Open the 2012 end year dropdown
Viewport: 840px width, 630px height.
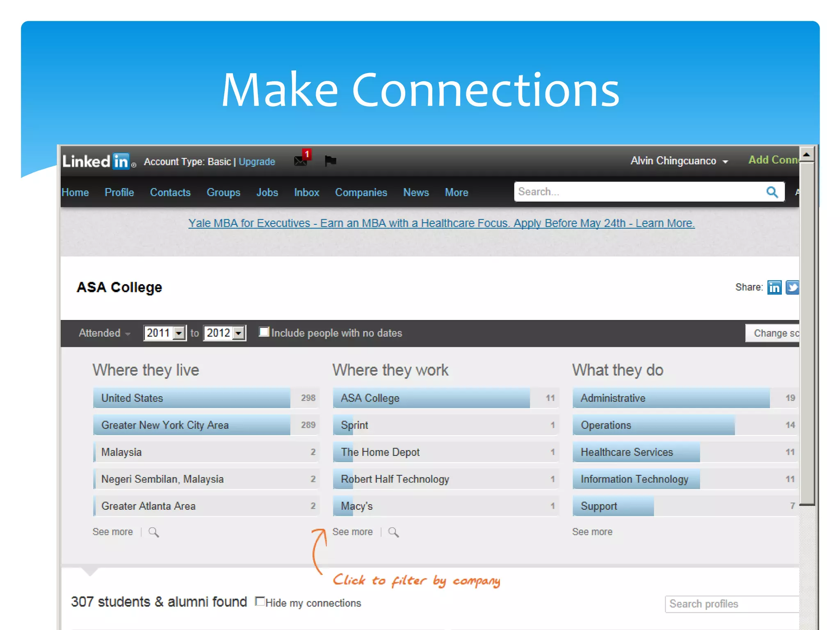click(x=239, y=333)
